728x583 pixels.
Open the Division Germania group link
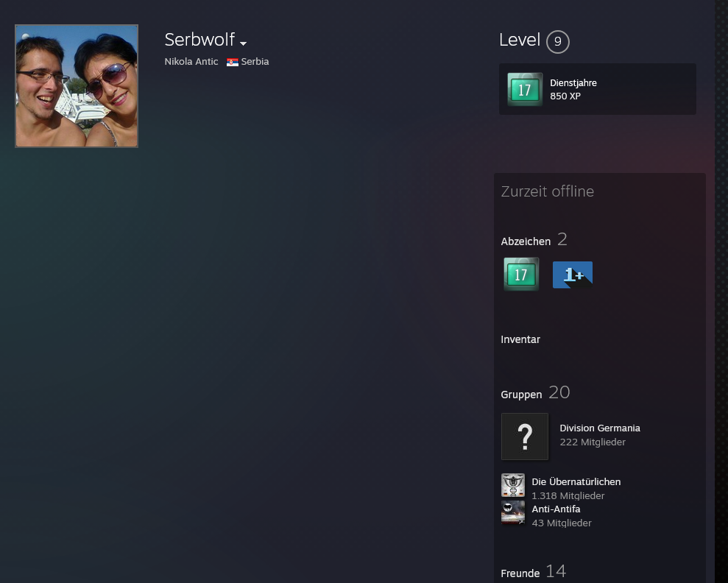pyautogui.click(x=600, y=428)
